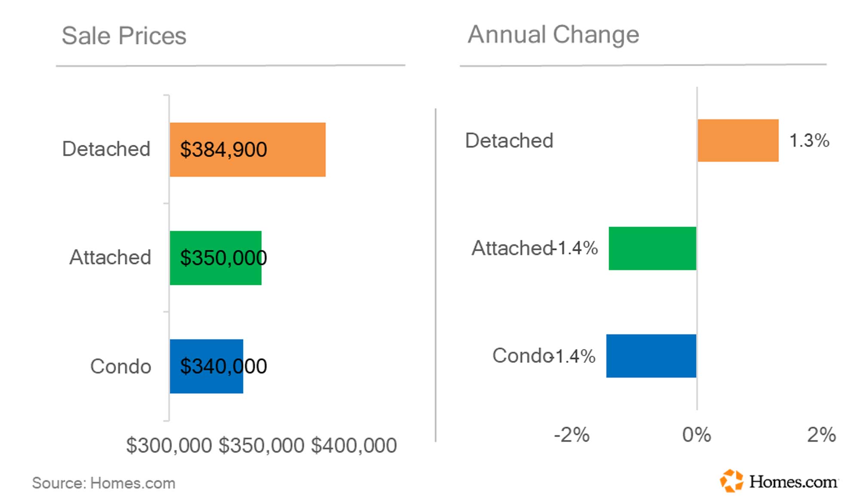Select the Sale Prices chart title

tap(124, 36)
